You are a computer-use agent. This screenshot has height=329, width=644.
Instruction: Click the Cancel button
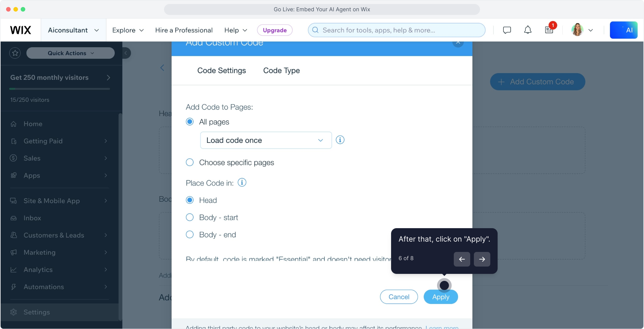399,297
